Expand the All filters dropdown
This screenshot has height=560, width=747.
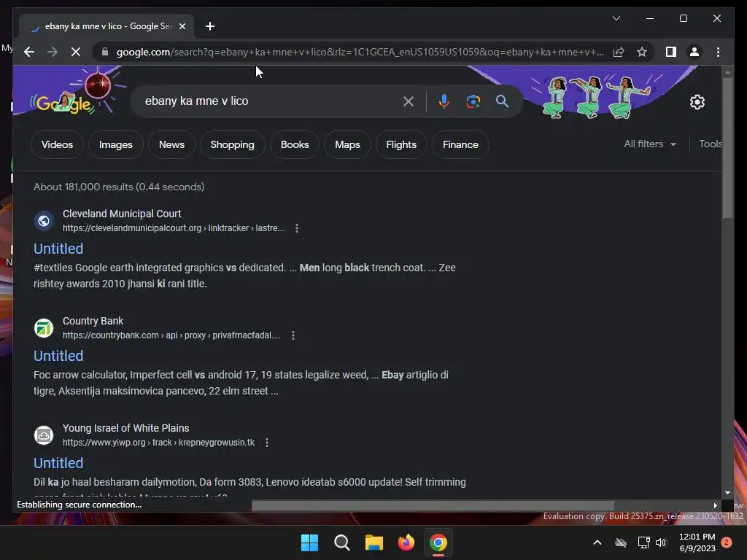coord(650,144)
